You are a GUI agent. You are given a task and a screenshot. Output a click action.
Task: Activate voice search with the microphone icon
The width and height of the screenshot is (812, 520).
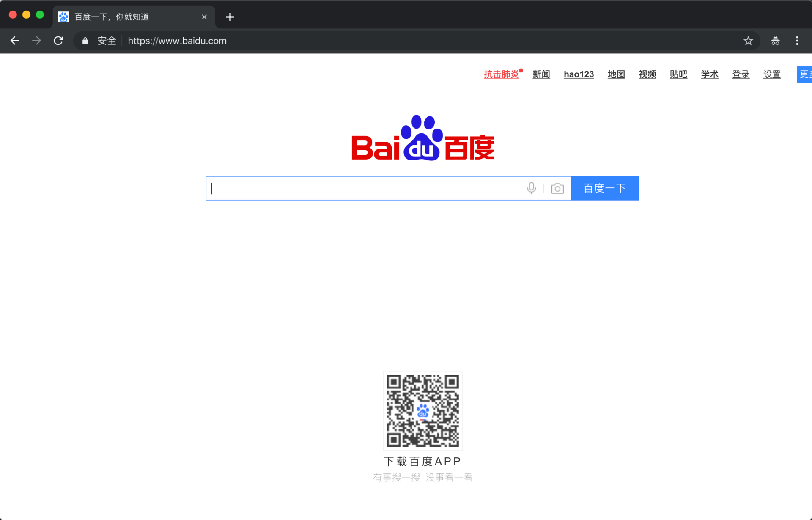click(531, 188)
